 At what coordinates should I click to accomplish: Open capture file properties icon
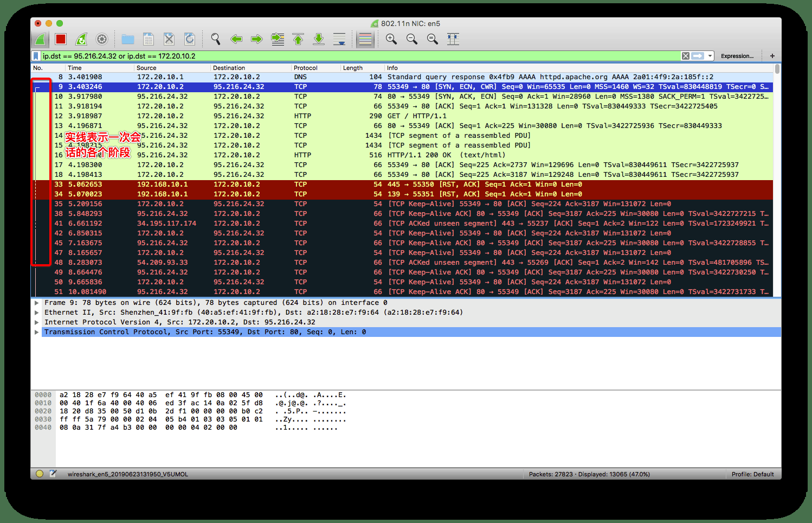53,474
